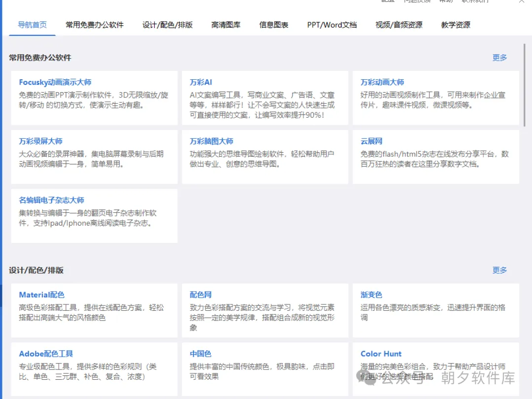The image size is (532, 399).
Task: Open the 高清图库 tab
Action: click(226, 25)
